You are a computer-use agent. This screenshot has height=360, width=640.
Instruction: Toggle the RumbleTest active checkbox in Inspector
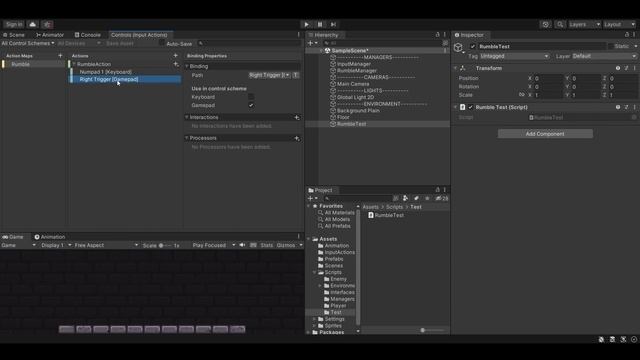click(473, 47)
